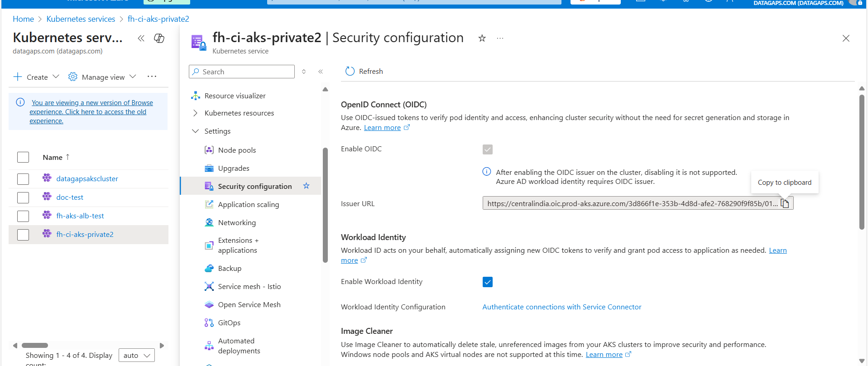Viewport: 868px width, 366px height.
Task: Open Resource visualizer
Action: coord(235,96)
